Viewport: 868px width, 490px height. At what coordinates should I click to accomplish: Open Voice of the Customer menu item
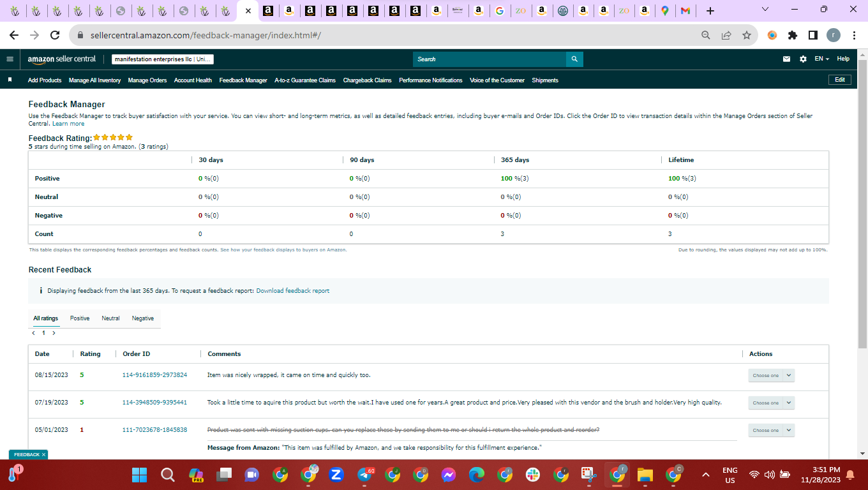pos(497,80)
